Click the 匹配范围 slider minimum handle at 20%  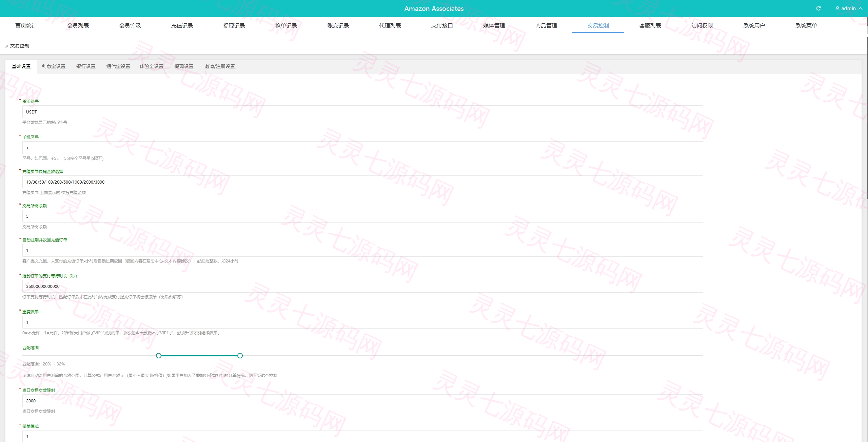[159, 356]
